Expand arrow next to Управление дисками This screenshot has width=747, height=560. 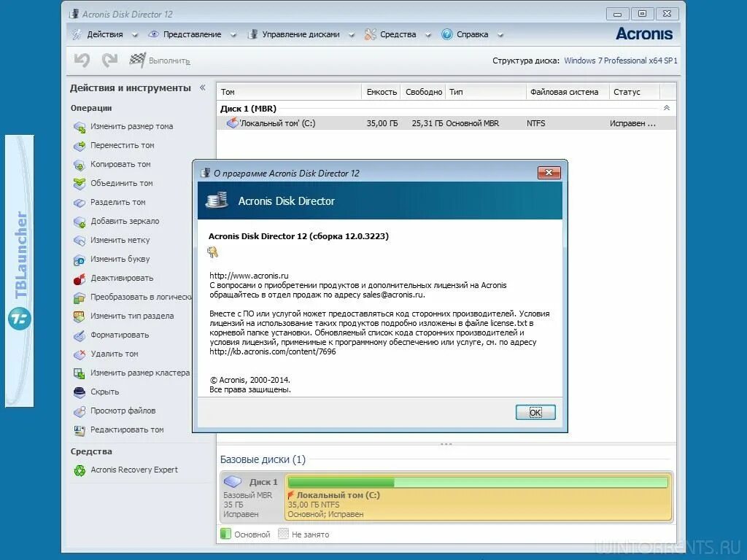pyautogui.click(x=352, y=35)
